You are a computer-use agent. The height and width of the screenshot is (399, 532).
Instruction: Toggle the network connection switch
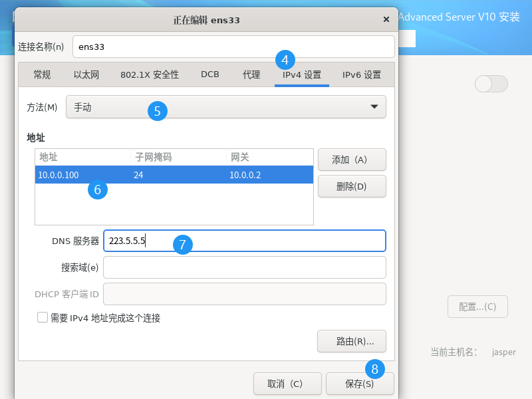click(491, 84)
